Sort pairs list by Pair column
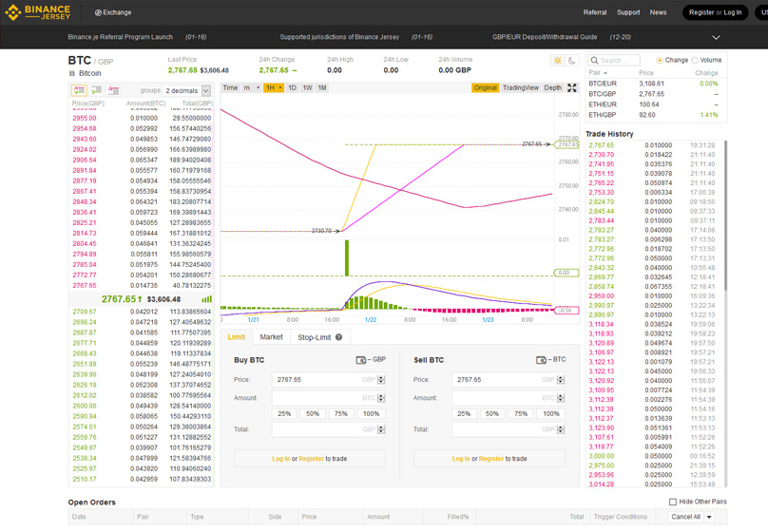Image resolution: width=768 pixels, height=532 pixels. [x=598, y=73]
